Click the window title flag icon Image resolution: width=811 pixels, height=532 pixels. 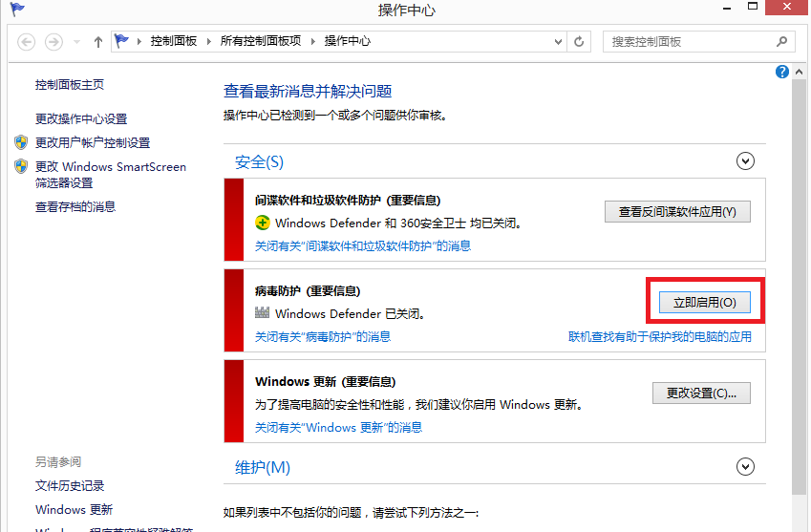click(x=17, y=10)
